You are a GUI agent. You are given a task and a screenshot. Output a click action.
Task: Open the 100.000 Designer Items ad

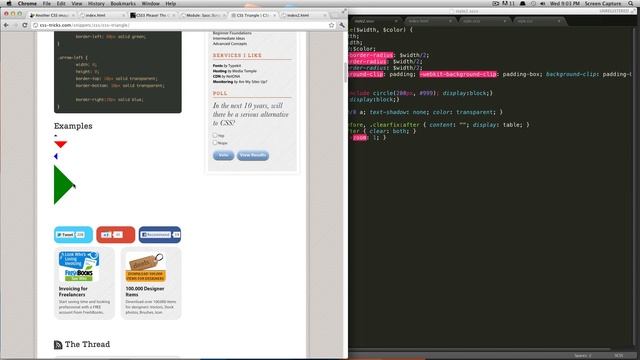(151, 283)
